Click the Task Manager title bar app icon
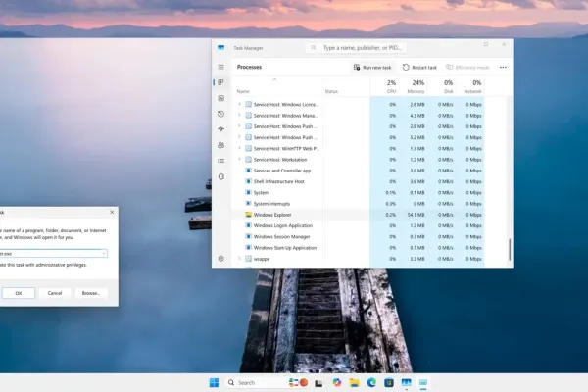This screenshot has width=588, height=392. point(220,48)
